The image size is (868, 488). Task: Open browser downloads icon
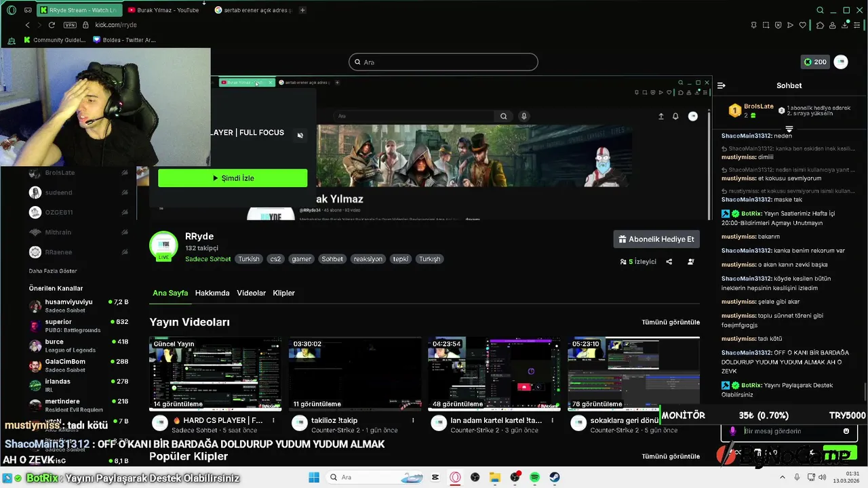(844, 25)
